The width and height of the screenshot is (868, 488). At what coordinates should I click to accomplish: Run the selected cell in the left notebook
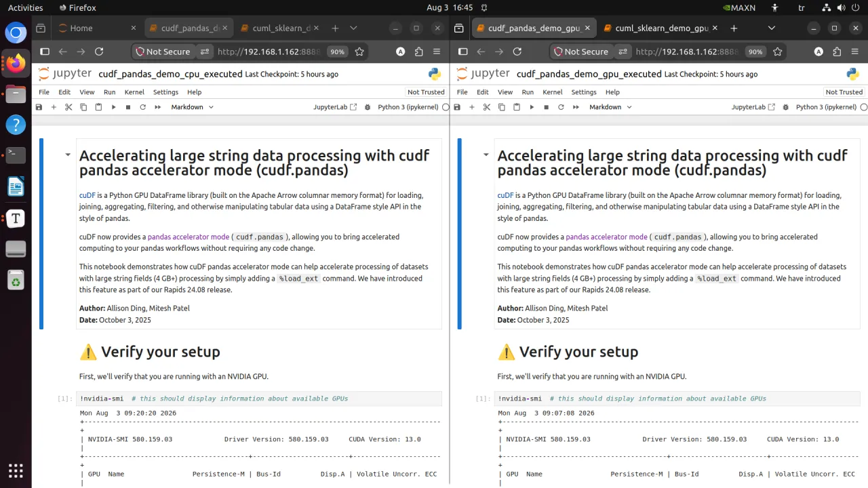(x=113, y=107)
